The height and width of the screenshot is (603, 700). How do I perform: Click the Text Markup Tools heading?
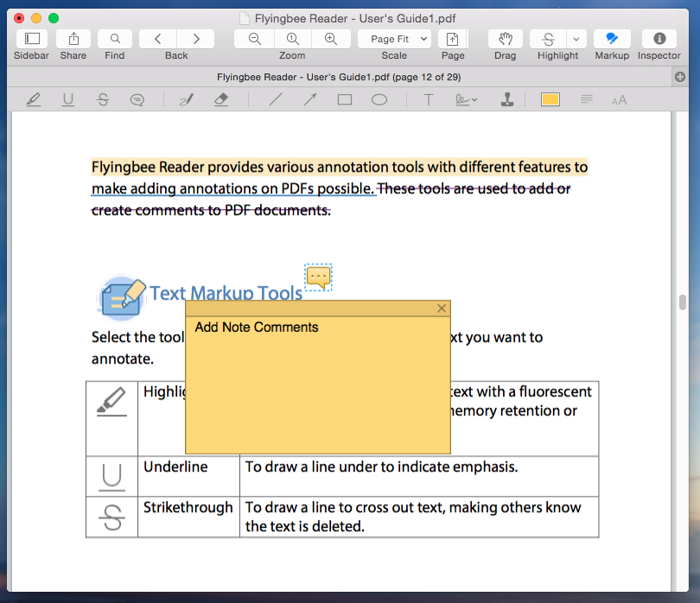[x=226, y=293]
